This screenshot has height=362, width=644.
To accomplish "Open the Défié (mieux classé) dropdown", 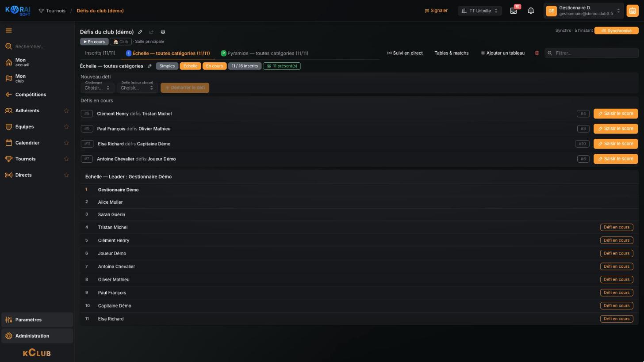I will [137, 87].
